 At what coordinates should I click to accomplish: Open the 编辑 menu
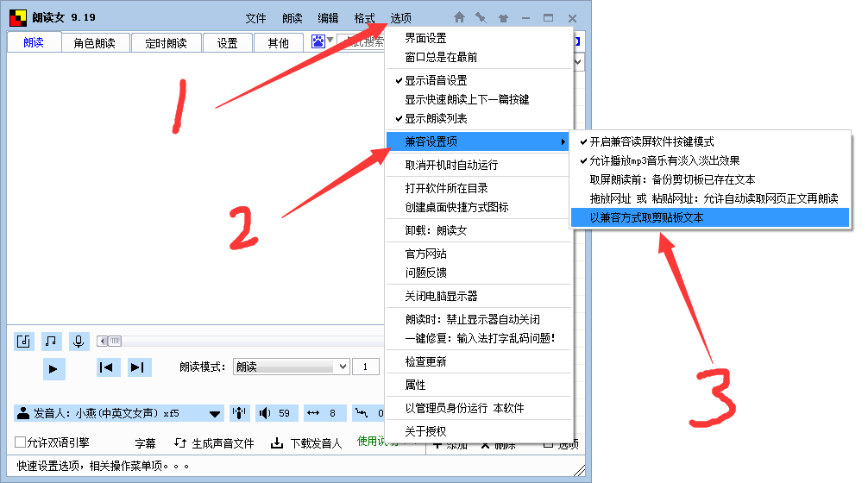(x=328, y=18)
